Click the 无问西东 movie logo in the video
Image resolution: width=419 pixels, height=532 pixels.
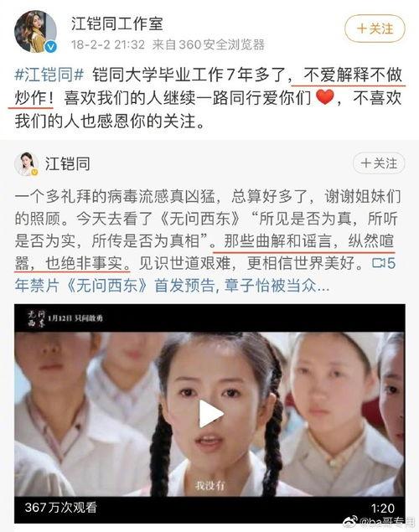coord(36,318)
